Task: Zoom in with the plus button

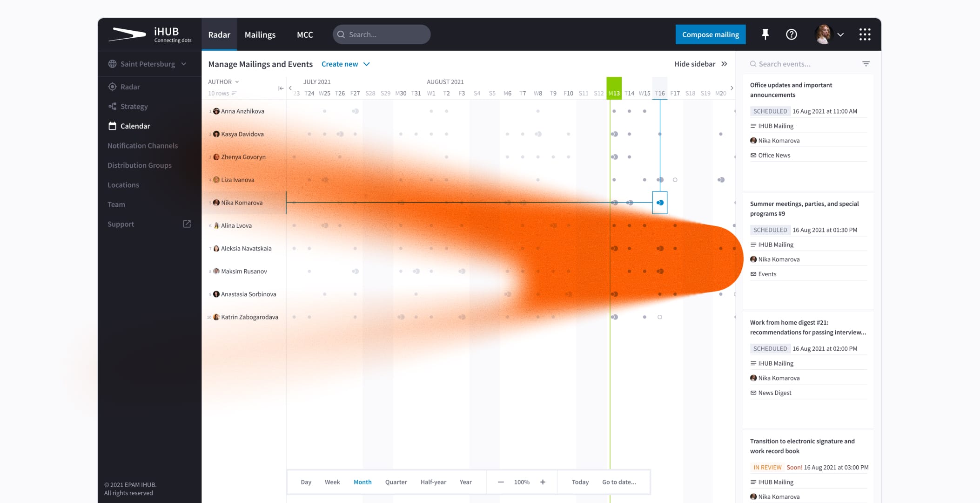Action: pos(543,482)
